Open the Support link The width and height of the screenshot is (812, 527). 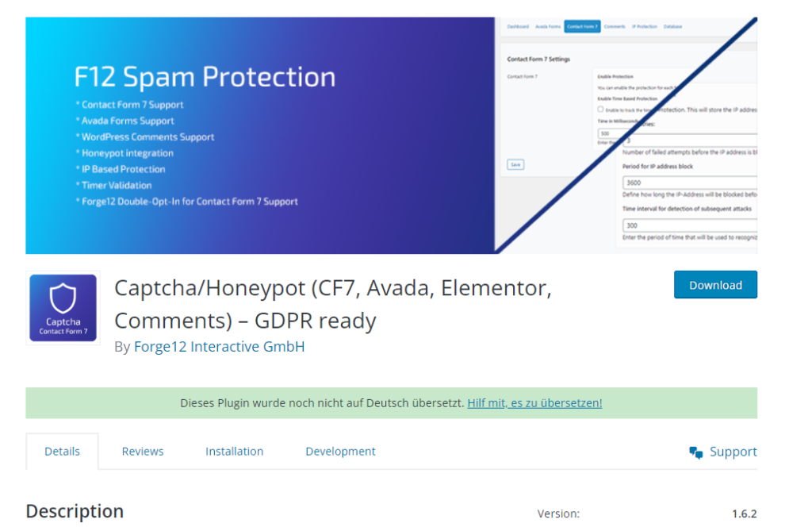[723, 452]
